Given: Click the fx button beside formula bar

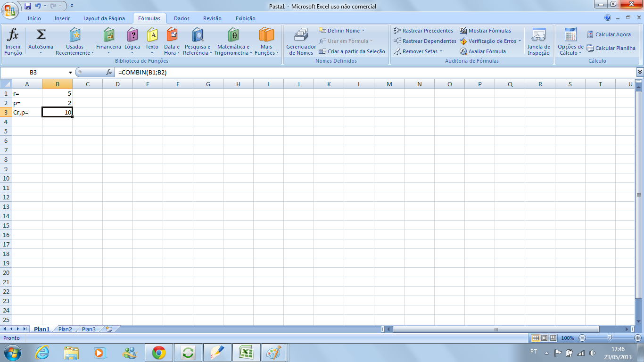Looking at the screenshot, I should point(109,72).
